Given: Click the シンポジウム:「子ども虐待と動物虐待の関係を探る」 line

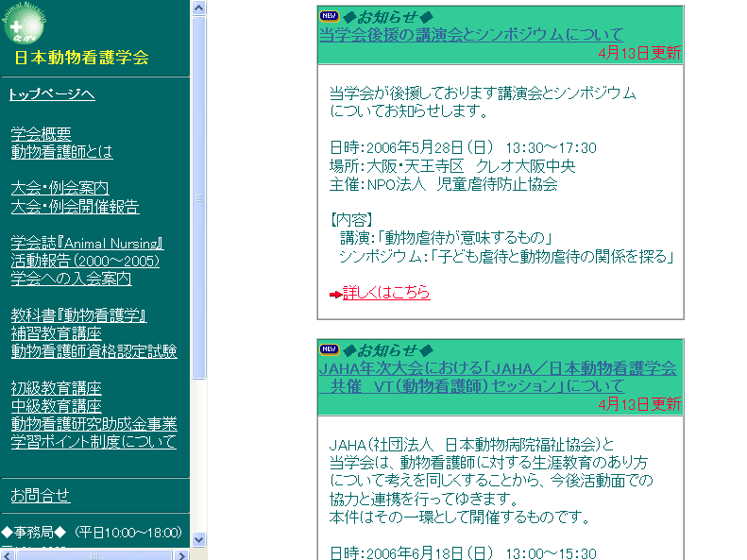Looking at the screenshot, I should 507,257.
